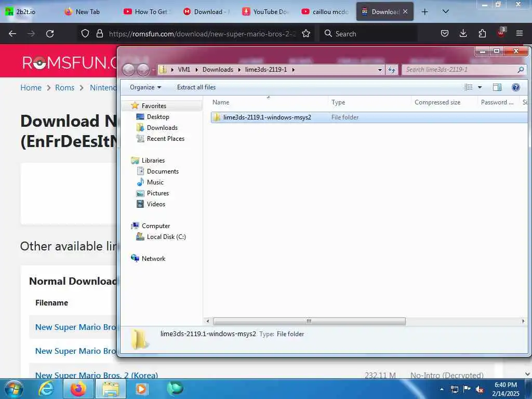
Task: Click the Firefox shield tracking protection icon
Action: click(x=85, y=34)
